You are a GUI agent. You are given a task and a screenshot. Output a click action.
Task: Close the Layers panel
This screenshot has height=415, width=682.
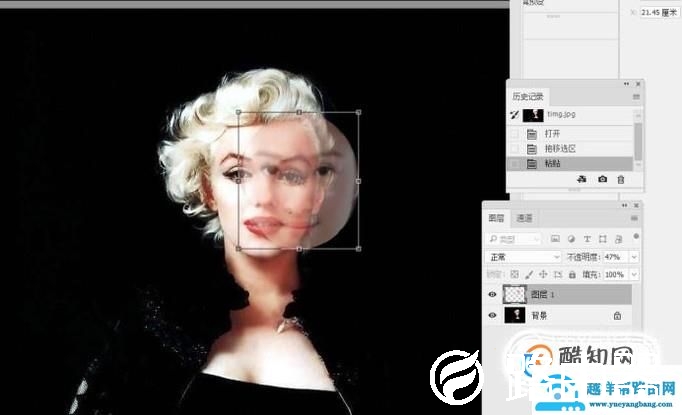click(636, 205)
